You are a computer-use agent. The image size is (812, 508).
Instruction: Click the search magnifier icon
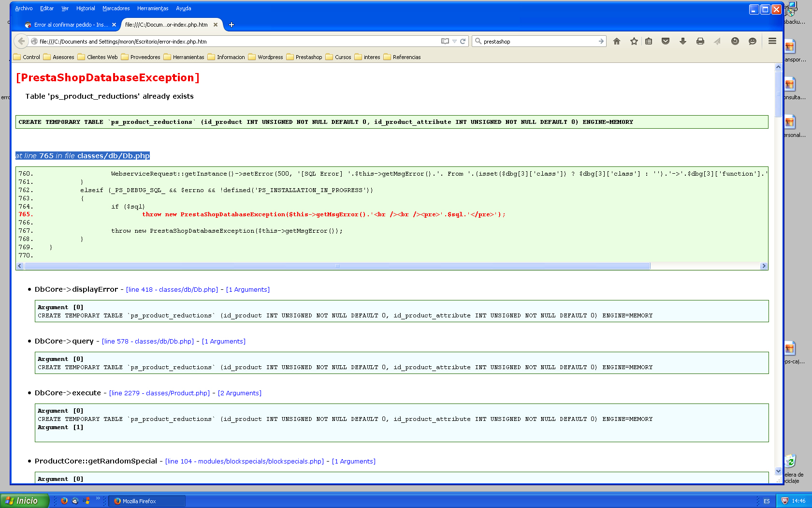click(x=478, y=41)
